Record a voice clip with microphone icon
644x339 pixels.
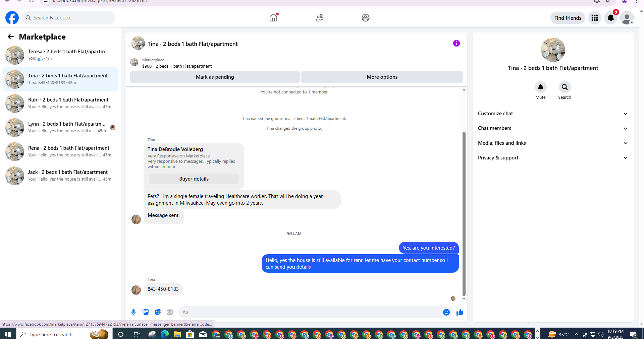pyautogui.click(x=133, y=312)
